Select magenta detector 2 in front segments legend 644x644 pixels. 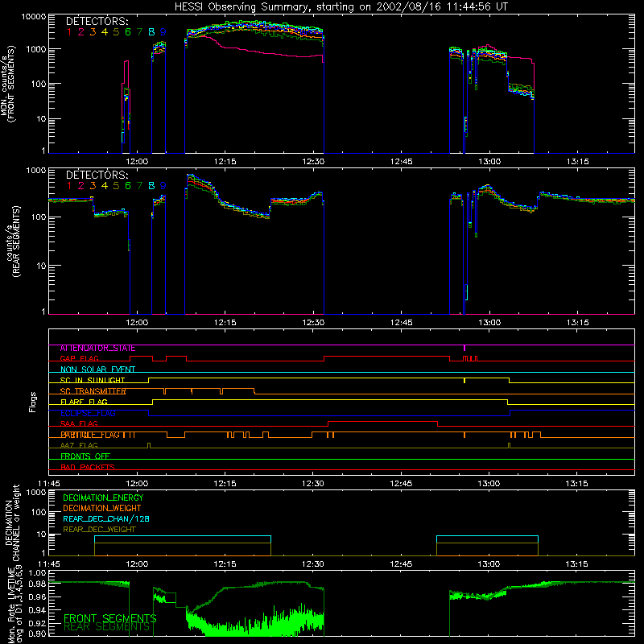click(x=81, y=31)
